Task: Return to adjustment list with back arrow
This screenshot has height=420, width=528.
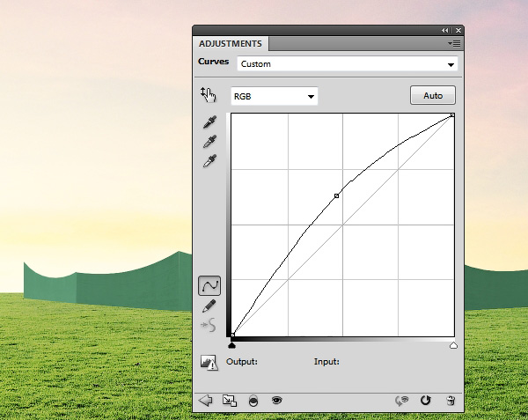Action: point(205,401)
